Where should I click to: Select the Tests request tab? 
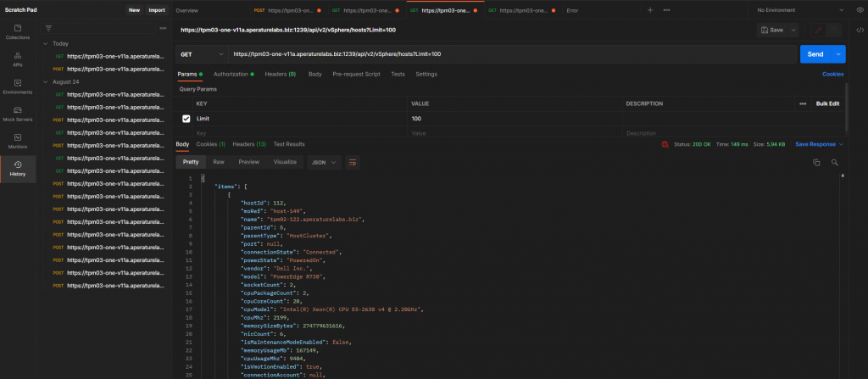[398, 75]
